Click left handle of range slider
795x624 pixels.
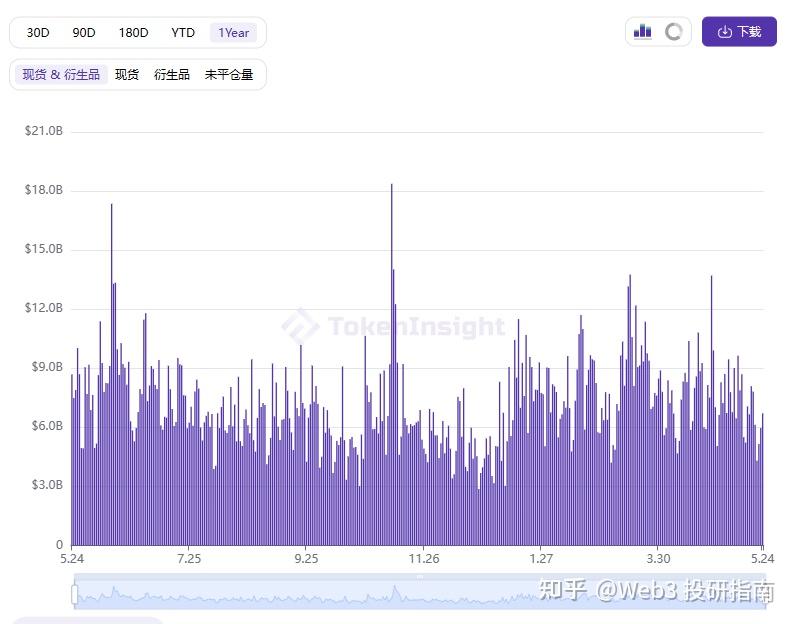click(75, 595)
